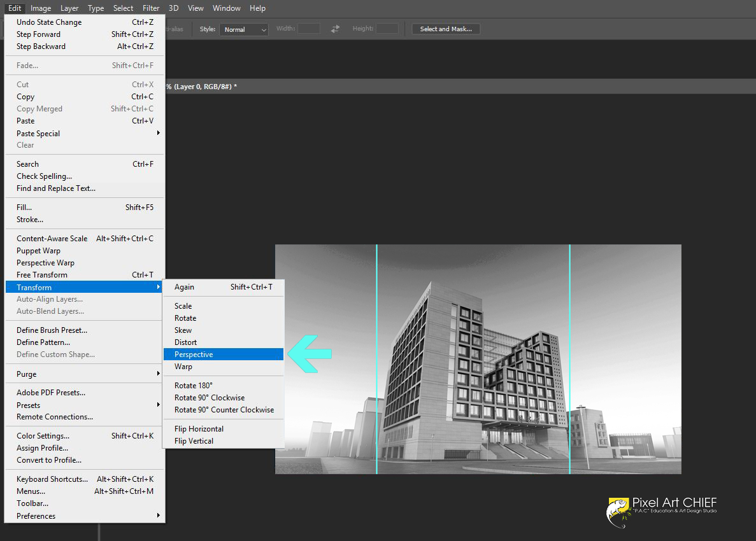
Task: Click the building image on the canvas
Action: (x=478, y=359)
